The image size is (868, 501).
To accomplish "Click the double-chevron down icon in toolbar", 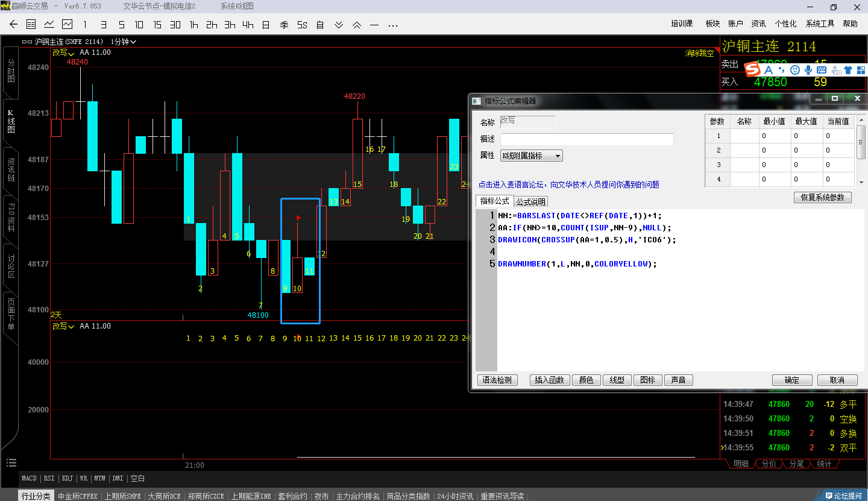I will click(339, 25).
